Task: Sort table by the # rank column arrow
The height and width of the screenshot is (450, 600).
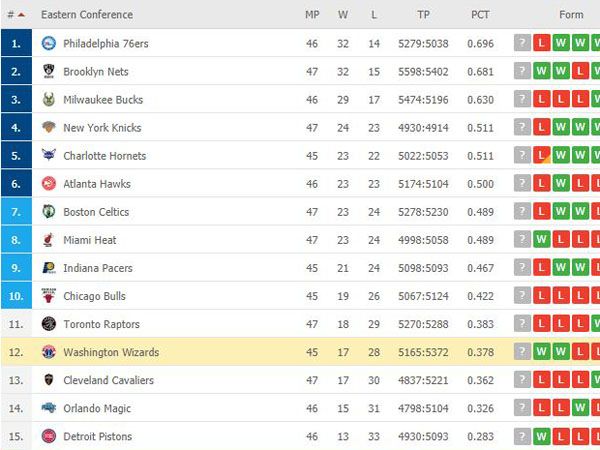Action: click(21, 15)
